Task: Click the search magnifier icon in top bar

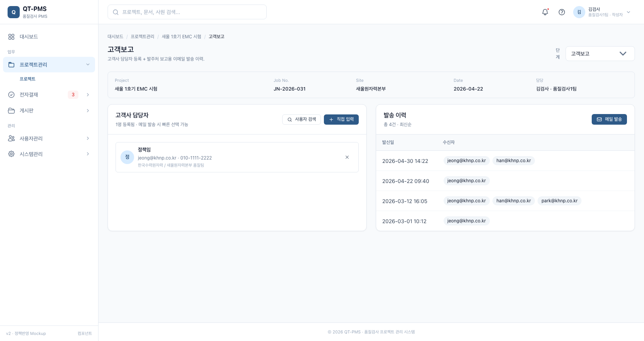Action: tap(116, 12)
